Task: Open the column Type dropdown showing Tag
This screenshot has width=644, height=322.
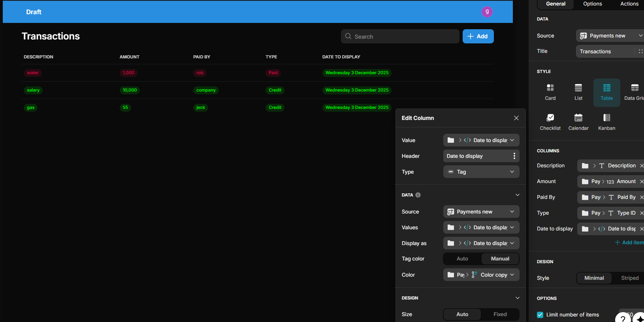Action: pyautogui.click(x=481, y=172)
